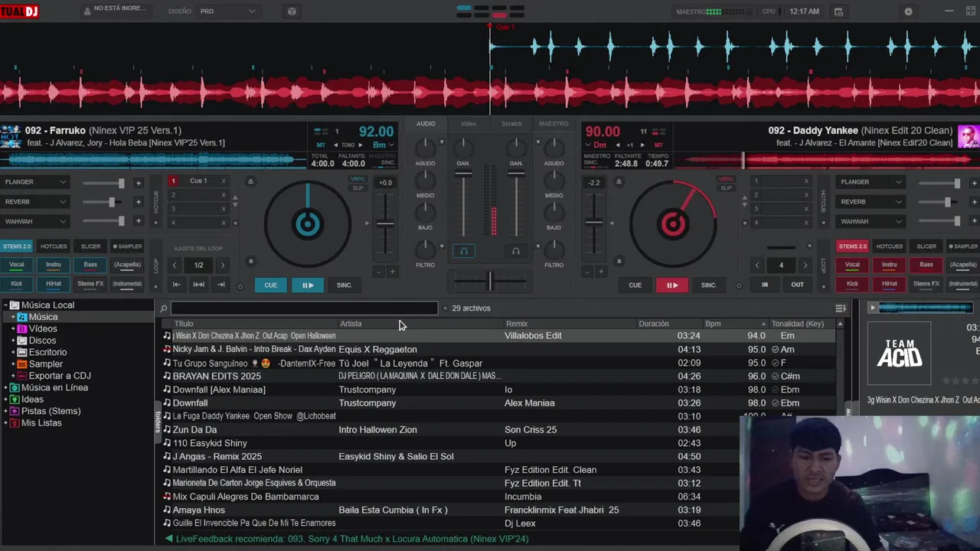
Task: Switch mixer to Scratch tab
Action: pyautogui.click(x=511, y=123)
